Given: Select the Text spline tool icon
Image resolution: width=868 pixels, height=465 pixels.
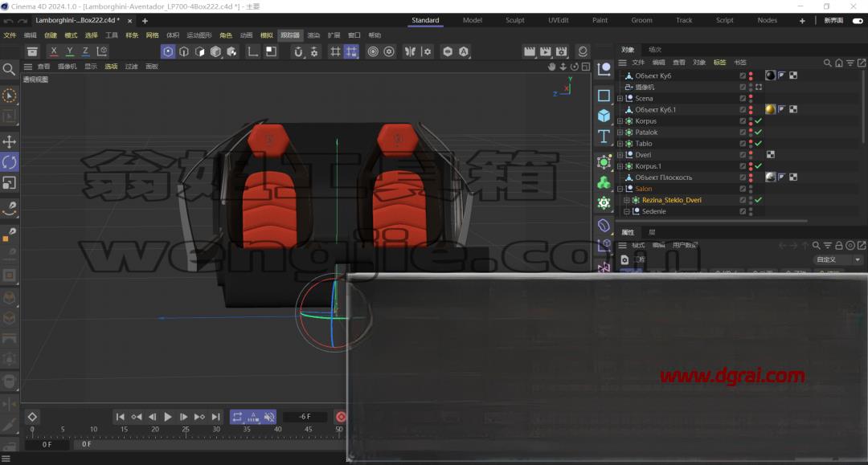Looking at the screenshot, I should click(x=604, y=137).
